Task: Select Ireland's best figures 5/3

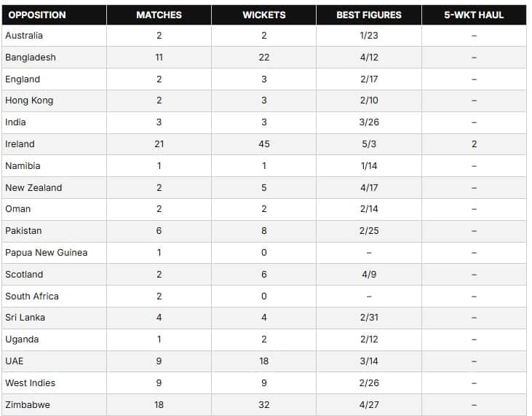Action: (x=368, y=144)
